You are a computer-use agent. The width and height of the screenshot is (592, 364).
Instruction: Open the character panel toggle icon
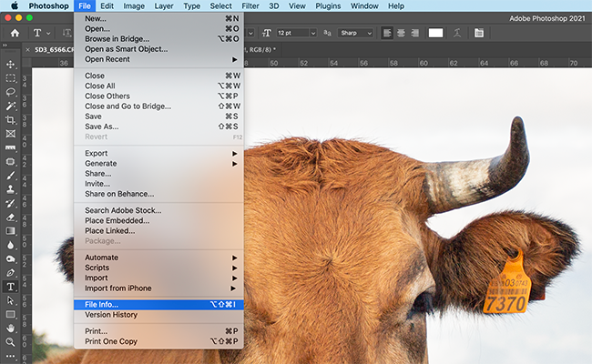[x=479, y=33]
